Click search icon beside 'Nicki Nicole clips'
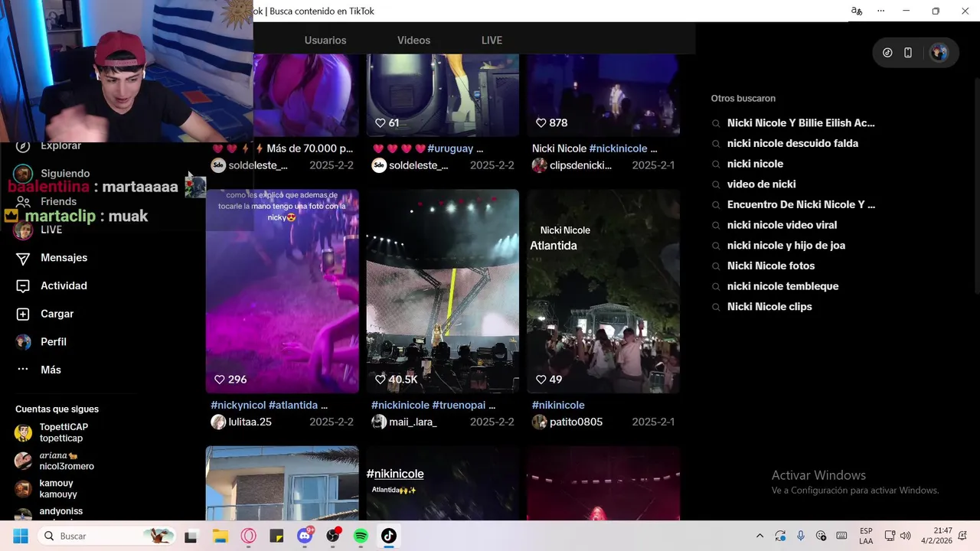This screenshot has width=980, height=551. [x=717, y=307]
